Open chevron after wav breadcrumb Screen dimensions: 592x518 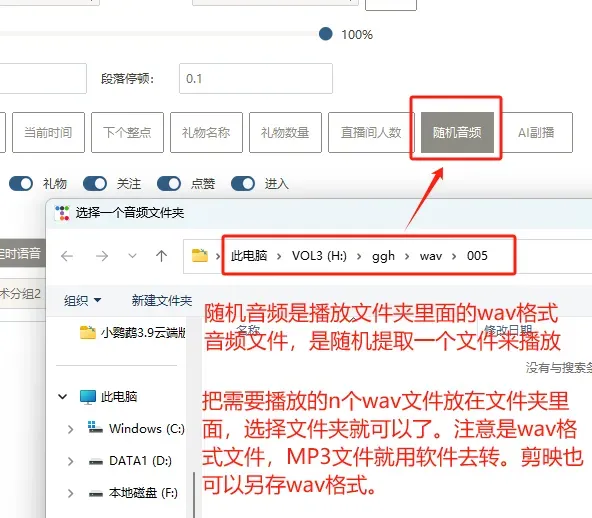coord(454,256)
